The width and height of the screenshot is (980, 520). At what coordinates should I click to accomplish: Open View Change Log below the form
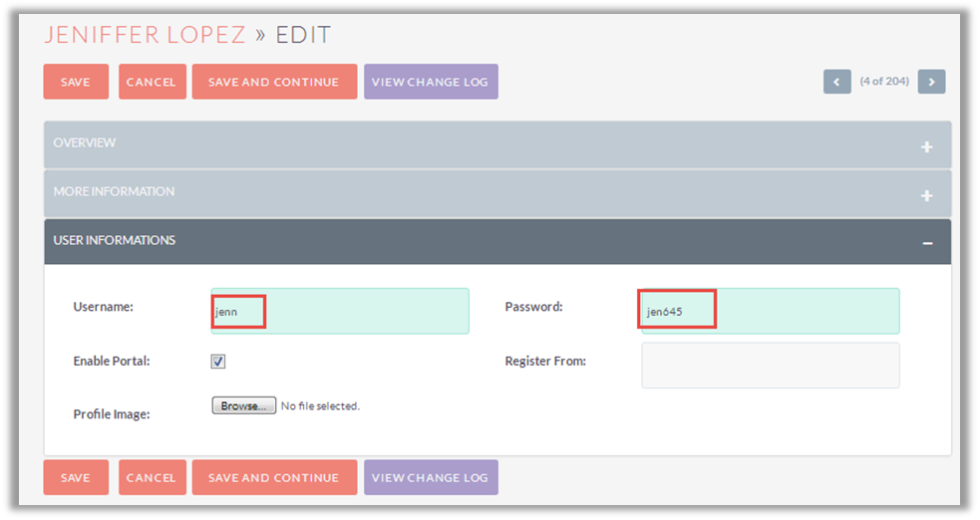[x=430, y=478]
